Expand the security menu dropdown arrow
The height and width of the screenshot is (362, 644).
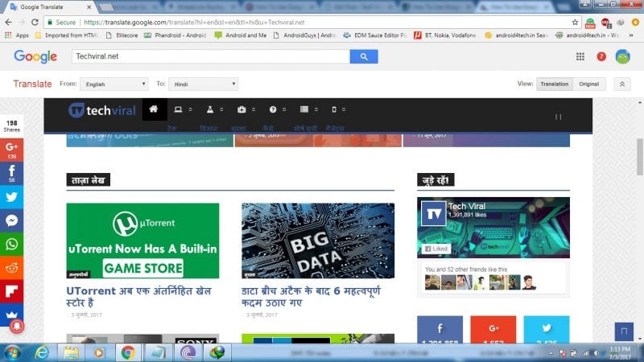[254, 109]
